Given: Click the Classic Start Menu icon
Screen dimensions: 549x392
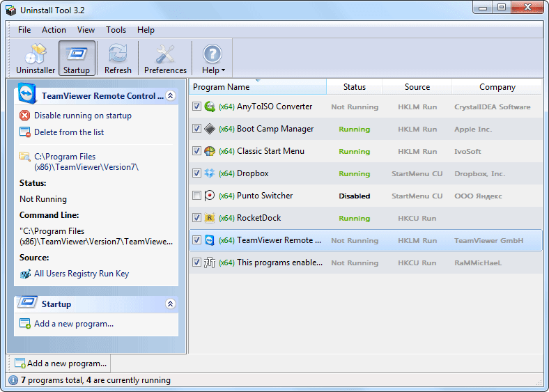Looking at the screenshot, I should click(x=210, y=151).
